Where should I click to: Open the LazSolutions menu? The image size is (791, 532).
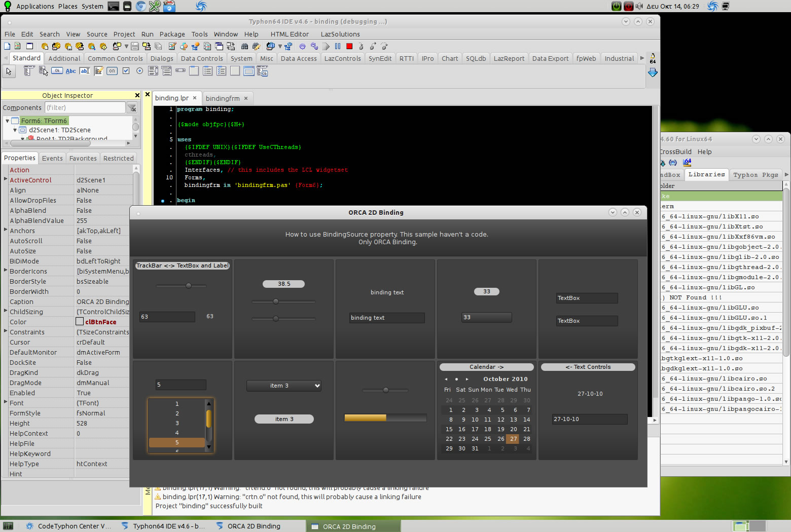[x=340, y=34]
